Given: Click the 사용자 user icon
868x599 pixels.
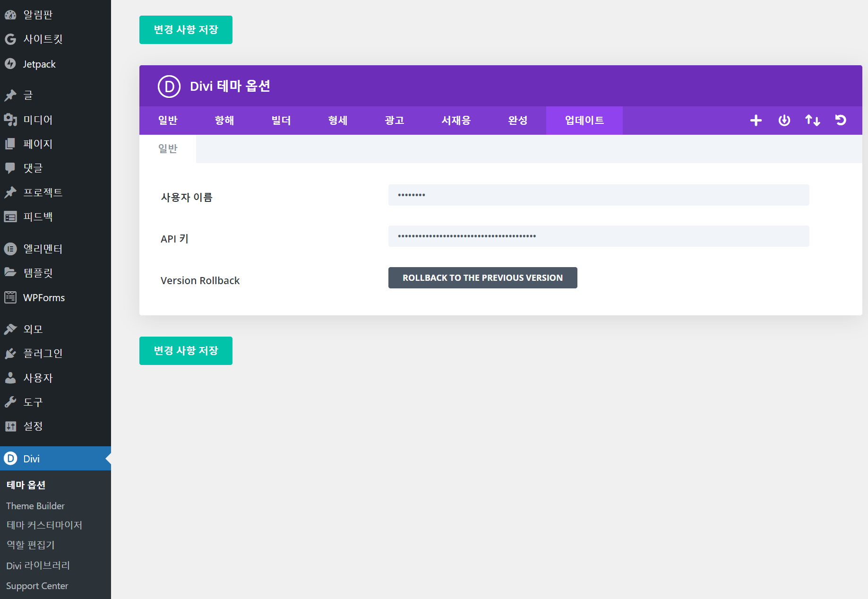Looking at the screenshot, I should tap(10, 378).
